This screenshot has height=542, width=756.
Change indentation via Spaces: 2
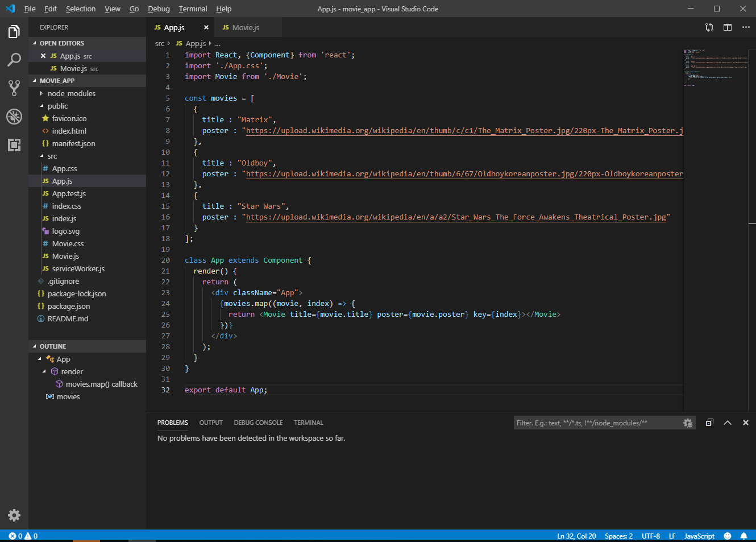[x=618, y=536]
